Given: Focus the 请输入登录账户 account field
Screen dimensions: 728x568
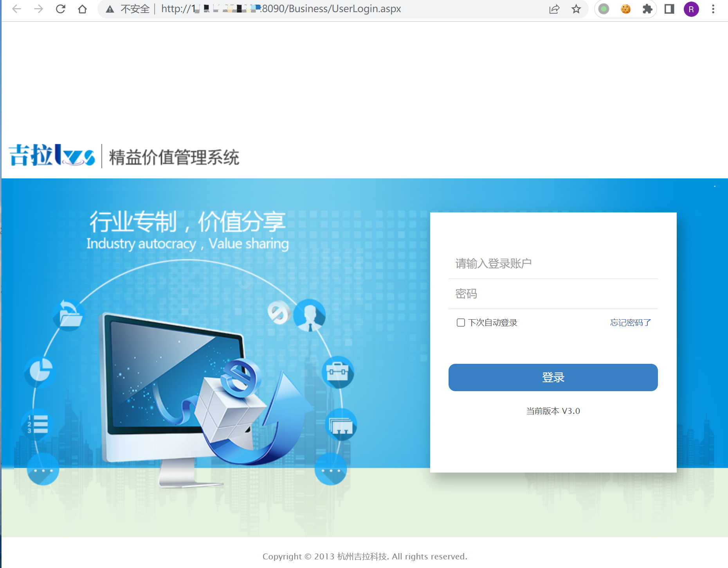Looking at the screenshot, I should [553, 264].
